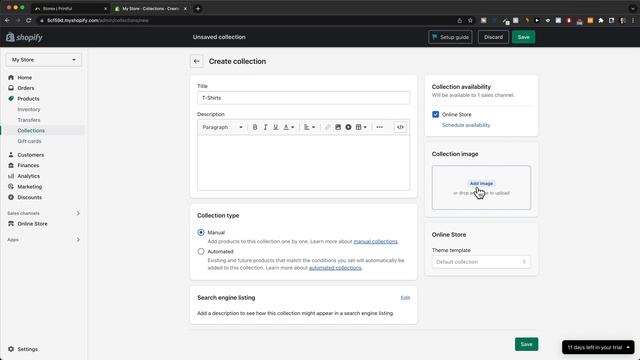Open Home in sidebar
Image resolution: width=640 pixels, height=360 pixels.
[24, 78]
